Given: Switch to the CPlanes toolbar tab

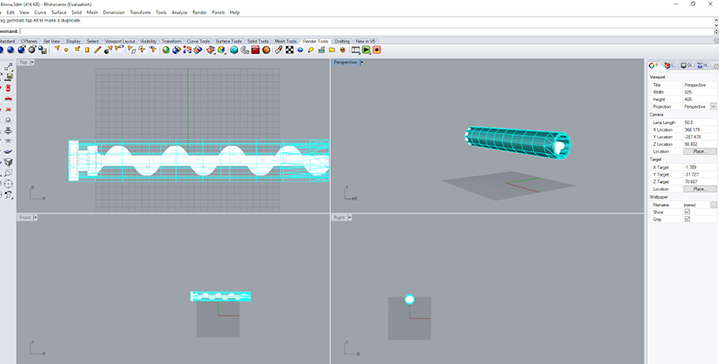Looking at the screenshot, I should (29, 41).
